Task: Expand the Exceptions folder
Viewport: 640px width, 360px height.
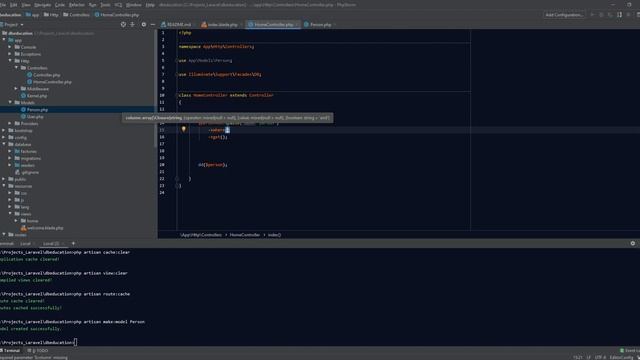Action: tap(10, 54)
